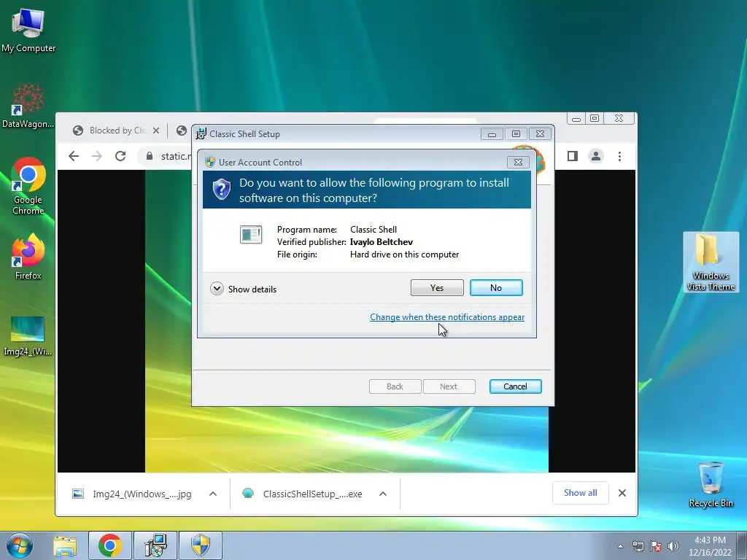Viewport: 747px width, 560px height.
Task: Expand options for Img24 jpg download
Action: click(213, 494)
